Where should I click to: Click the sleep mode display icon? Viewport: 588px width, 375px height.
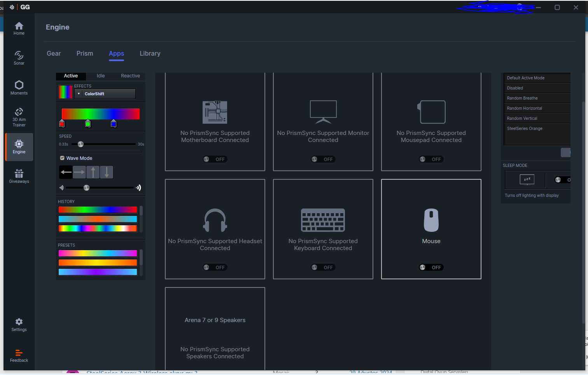click(x=527, y=179)
